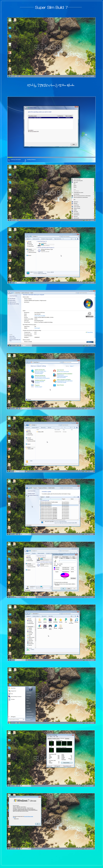Switch to Services tab in Task Manager
103x868 pixels.
58,739
